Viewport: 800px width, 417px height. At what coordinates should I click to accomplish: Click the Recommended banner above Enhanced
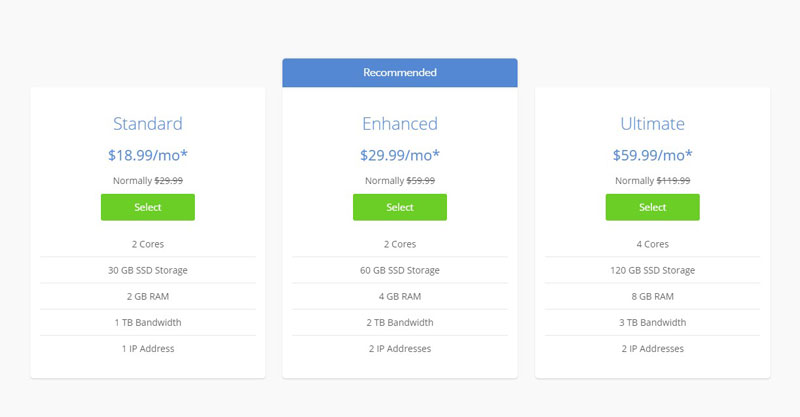(399, 72)
